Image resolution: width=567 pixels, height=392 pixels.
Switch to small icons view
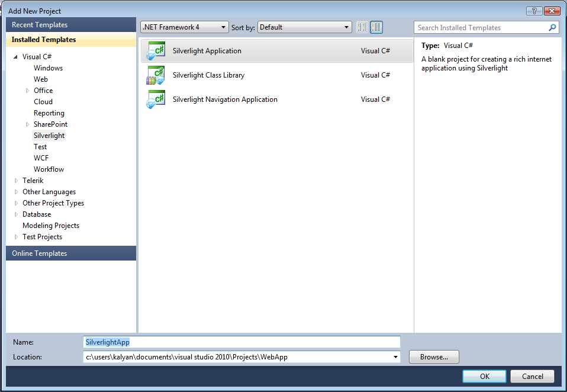pos(362,27)
